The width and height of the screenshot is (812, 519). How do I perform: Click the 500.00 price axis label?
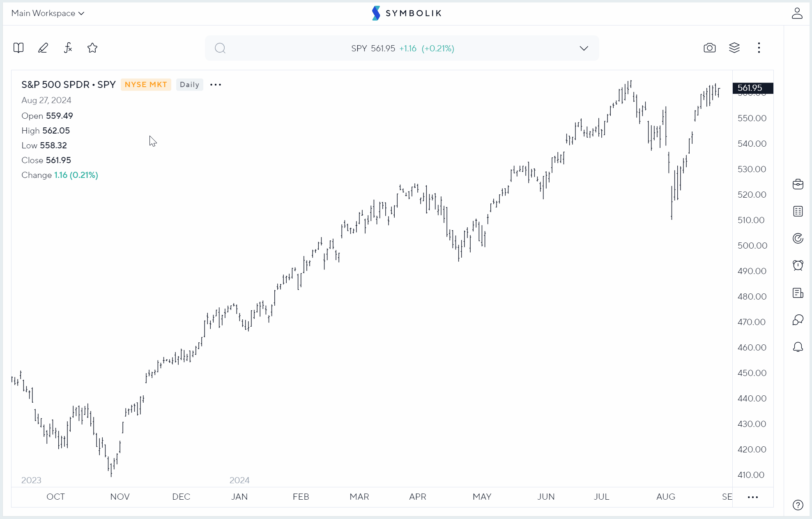(x=752, y=246)
